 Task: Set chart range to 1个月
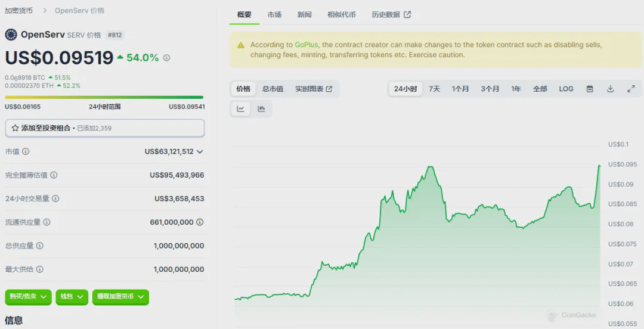click(x=460, y=89)
